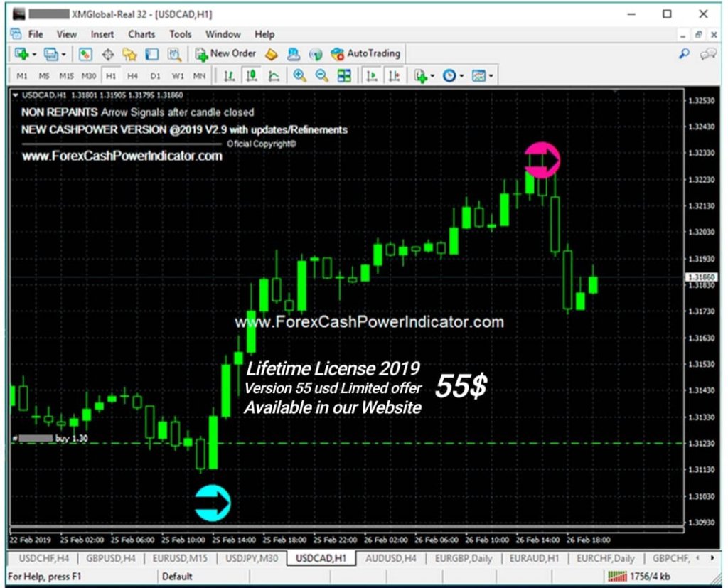The image size is (728, 588).
Task: Open the Charts menu
Action: (x=141, y=34)
